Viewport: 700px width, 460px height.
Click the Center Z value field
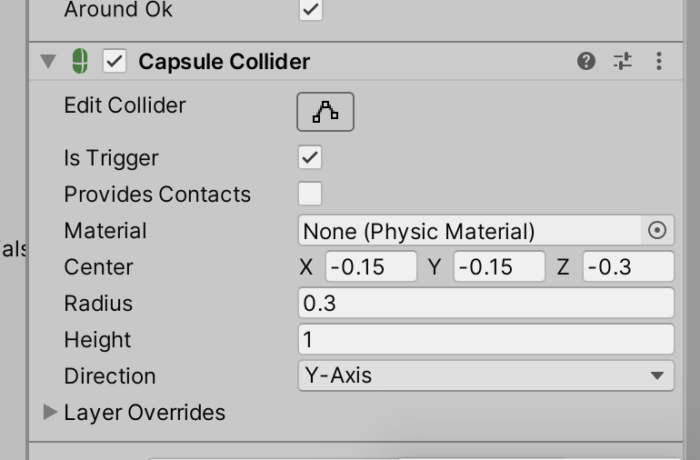pyautogui.click(x=627, y=267)
